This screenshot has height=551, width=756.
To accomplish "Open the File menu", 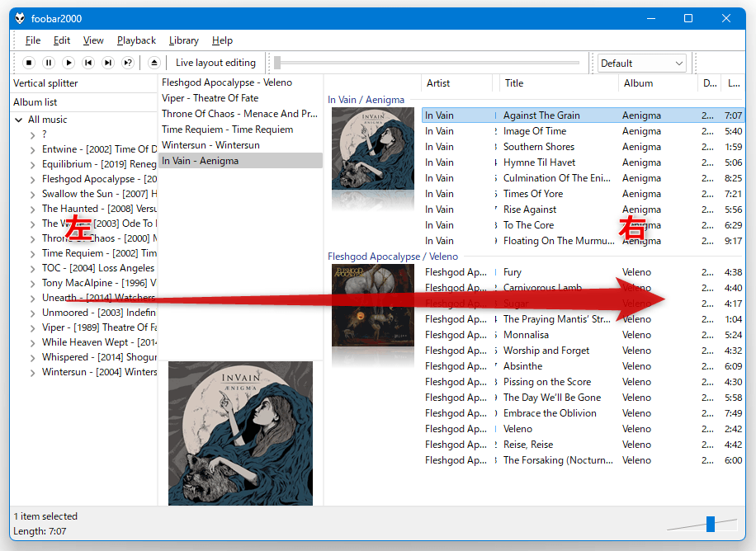I will click(33, 40).
